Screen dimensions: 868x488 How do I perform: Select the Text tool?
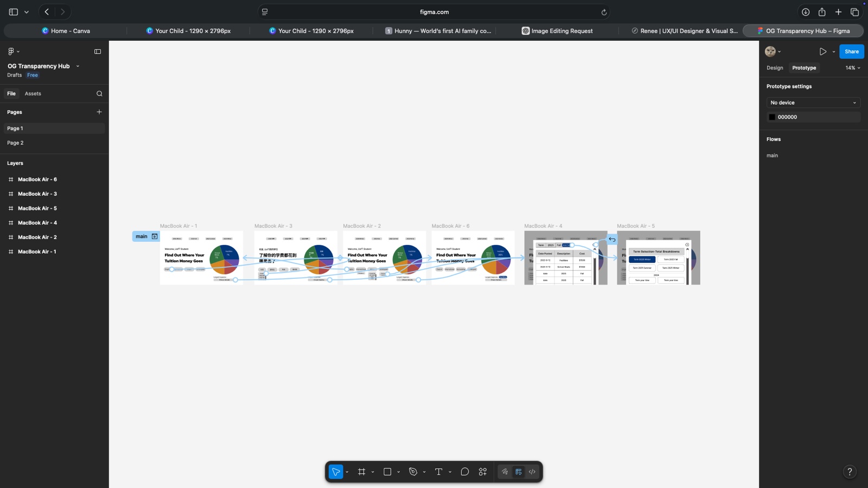[439, 472]
